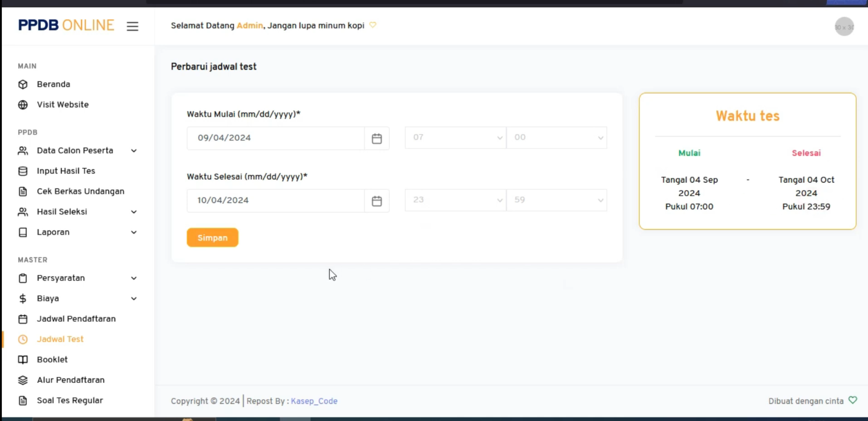Click the Mulai label in Waktu tes
The image size is (868, 421).
coord(689,153)
